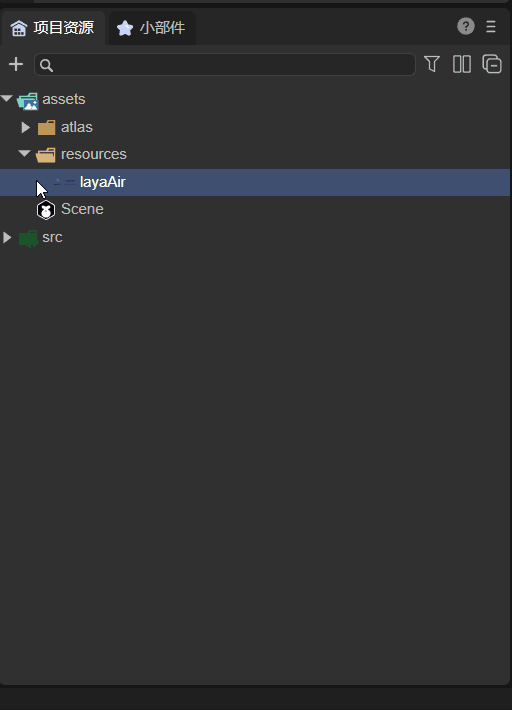Toggle the two-column layout icon
The image size is (512, 710).
point(462,64)
